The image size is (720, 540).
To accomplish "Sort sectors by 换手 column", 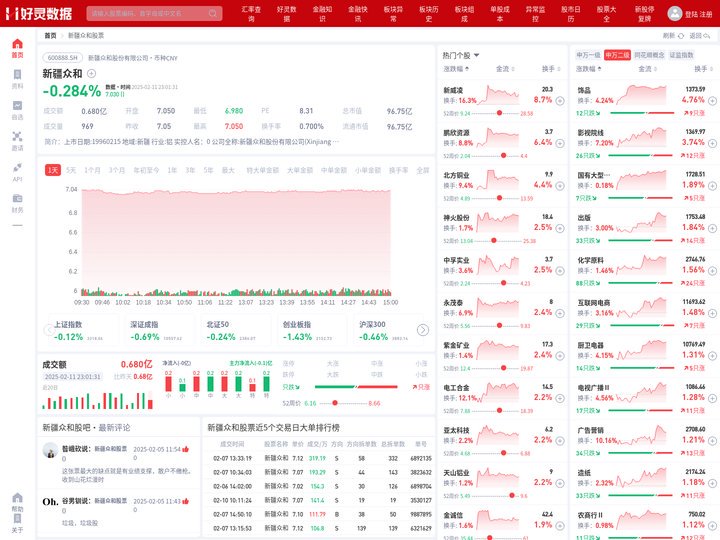I will point(703,69).
